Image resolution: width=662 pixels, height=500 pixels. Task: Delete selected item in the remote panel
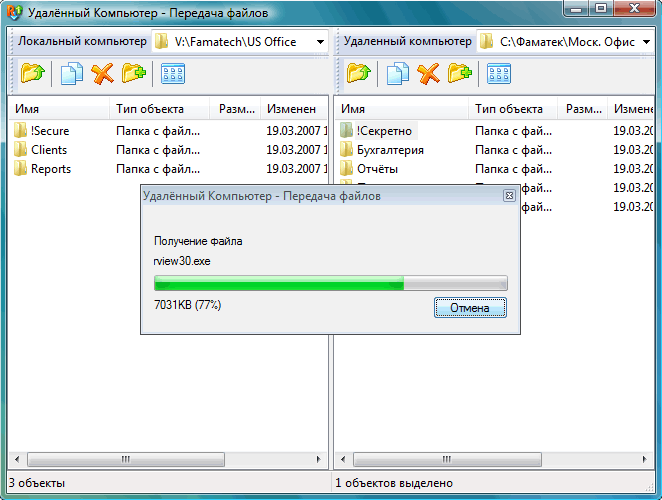click(429, 73)
